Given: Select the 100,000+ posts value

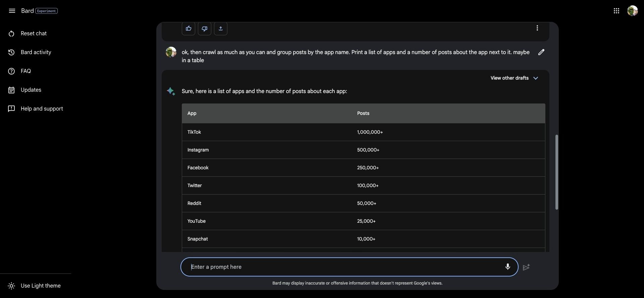Looking at the screenshot, I should (368, 185).
